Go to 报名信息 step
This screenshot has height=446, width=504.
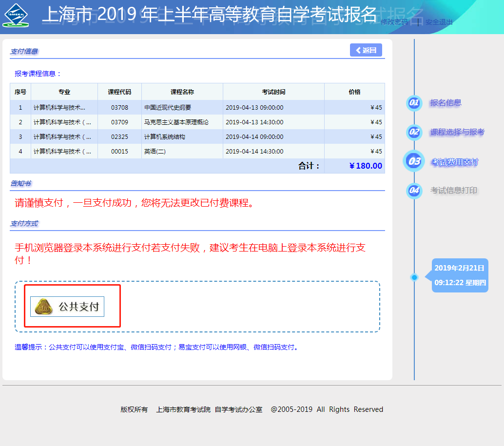pyautogui.click(x=446, y=103)
